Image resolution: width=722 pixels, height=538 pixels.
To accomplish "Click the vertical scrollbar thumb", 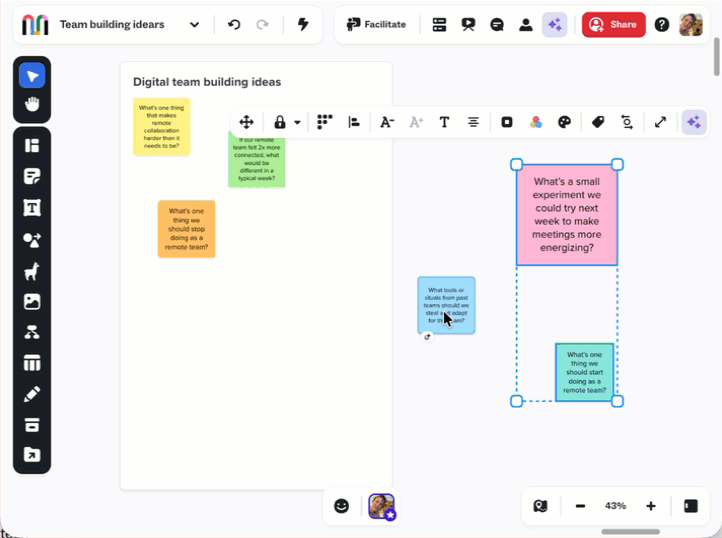I will click(716, 57).
